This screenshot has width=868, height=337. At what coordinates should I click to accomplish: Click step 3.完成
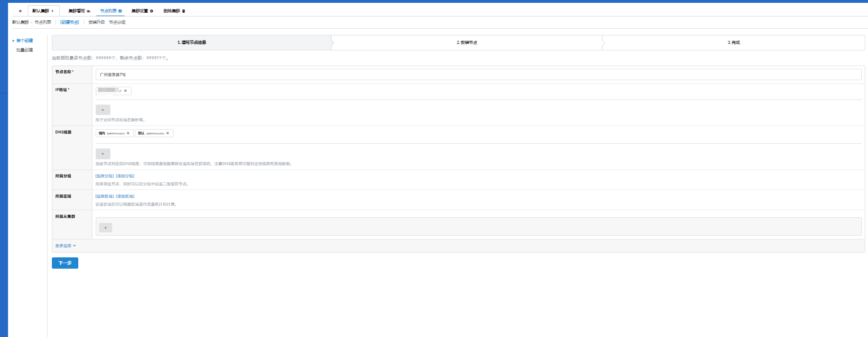734,42
